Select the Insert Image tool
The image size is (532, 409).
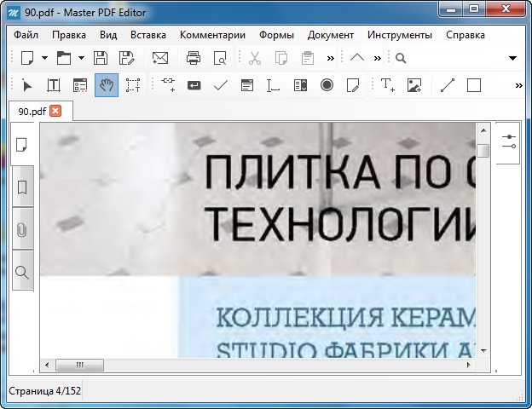(x=414, y=85)
